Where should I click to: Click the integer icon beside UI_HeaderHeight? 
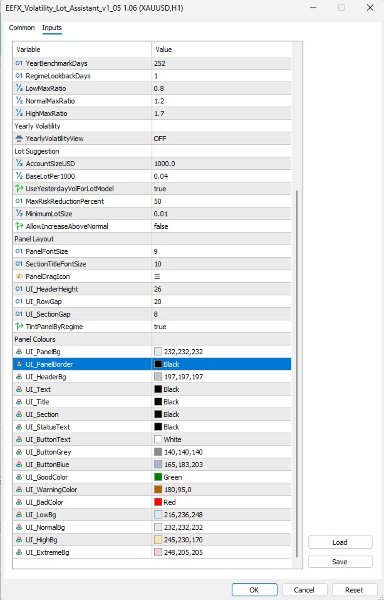(19, 289)
